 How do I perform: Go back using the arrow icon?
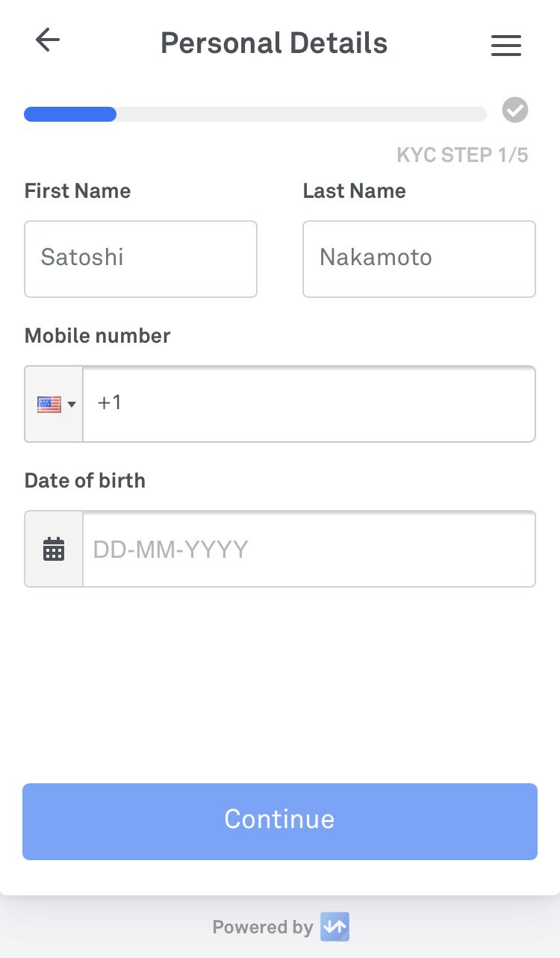(48, 40)
